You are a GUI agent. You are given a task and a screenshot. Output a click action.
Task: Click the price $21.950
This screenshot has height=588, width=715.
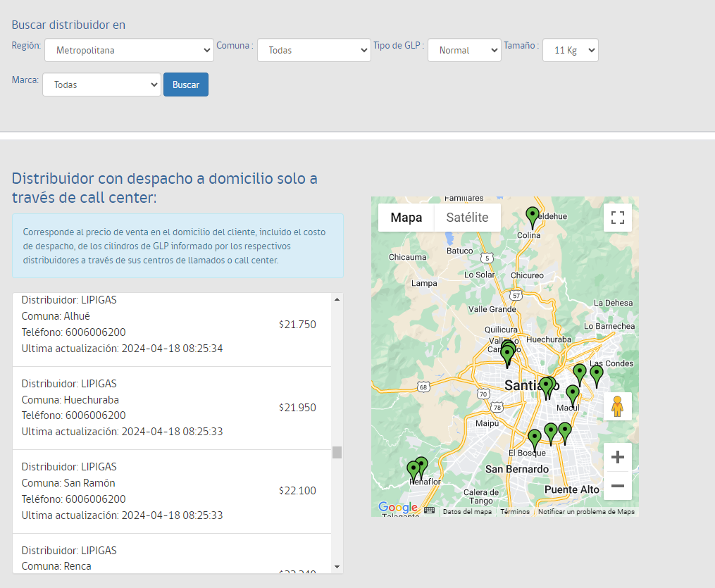point(297,408)
